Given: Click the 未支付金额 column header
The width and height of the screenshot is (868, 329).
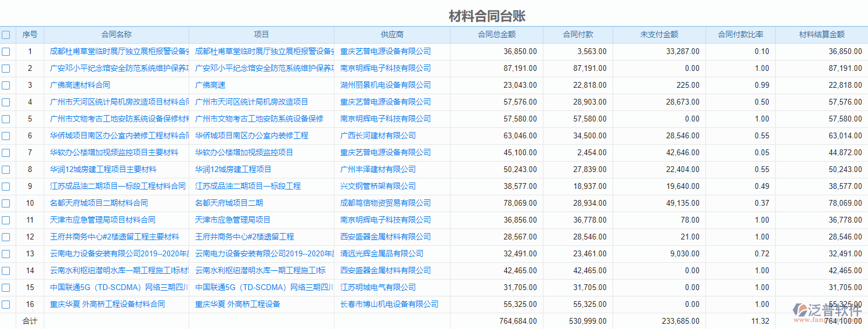Looking at the screenshot, I should tap(660, 35).
